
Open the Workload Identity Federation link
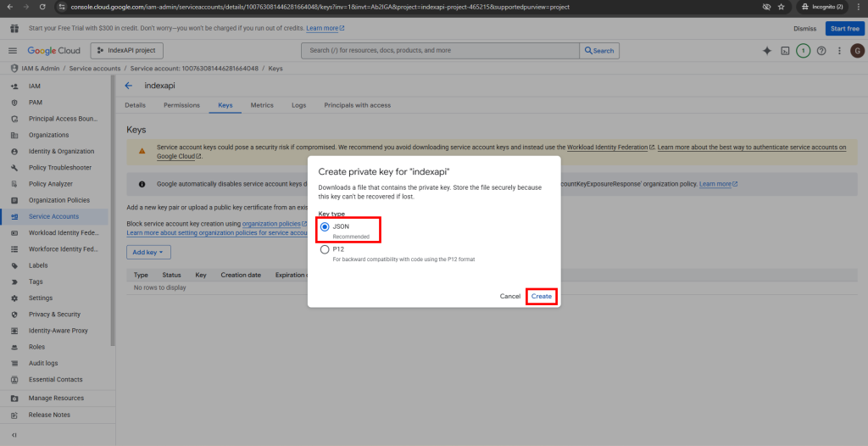point(607,148)
